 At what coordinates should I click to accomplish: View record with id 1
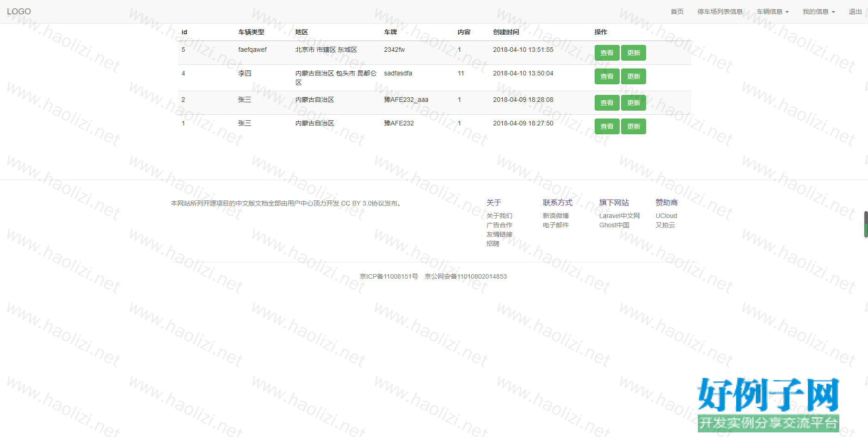click(x=607, y=126)
